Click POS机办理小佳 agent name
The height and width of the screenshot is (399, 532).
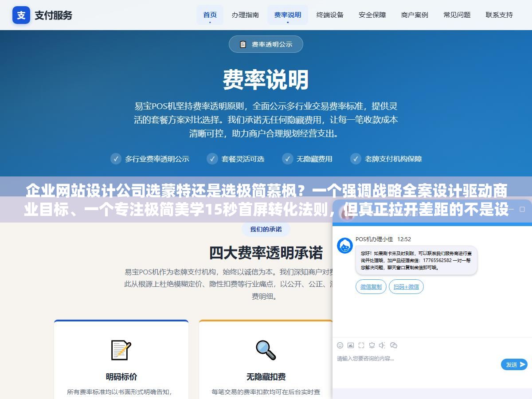tap(374, 239)
